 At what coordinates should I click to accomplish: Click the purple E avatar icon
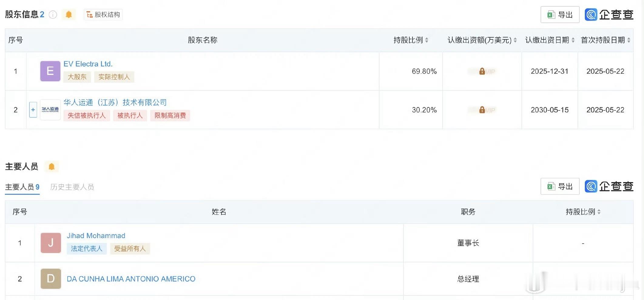(x=50, y=71)
